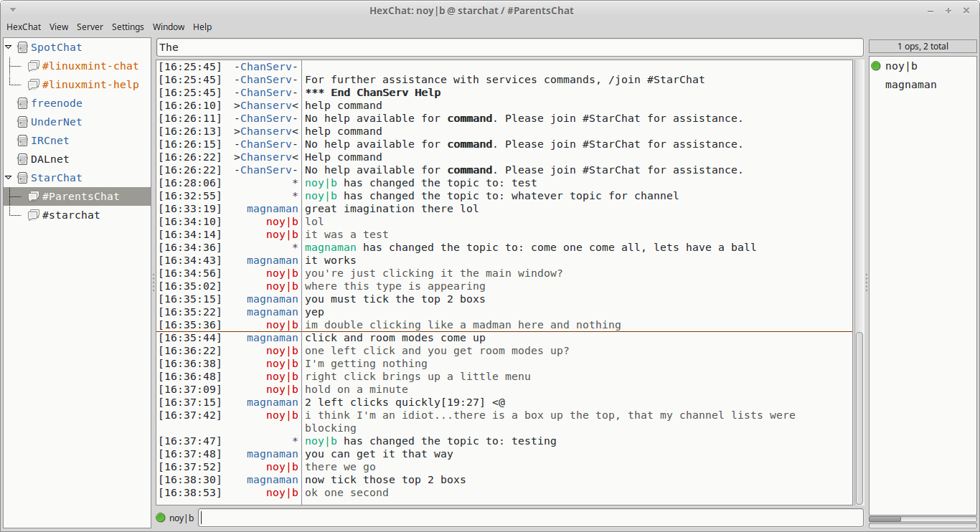Select the SpotChat network entry
Viewport: 980px width, 532px height.
57,47
